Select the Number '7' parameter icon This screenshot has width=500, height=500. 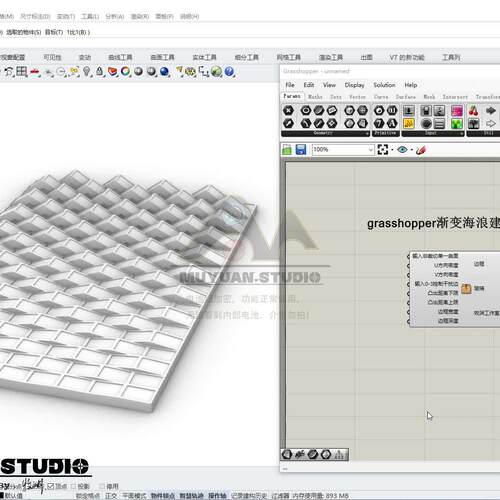[x=379, y=123]
